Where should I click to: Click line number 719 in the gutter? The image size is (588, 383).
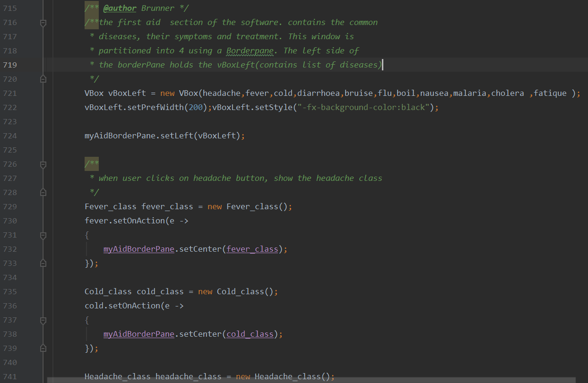pos(10,65)
